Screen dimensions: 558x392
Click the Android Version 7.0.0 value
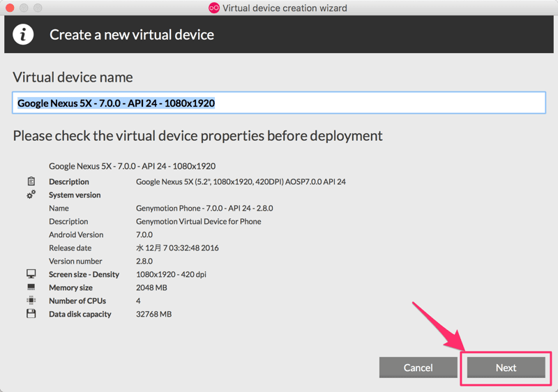[x=144, y=235]
